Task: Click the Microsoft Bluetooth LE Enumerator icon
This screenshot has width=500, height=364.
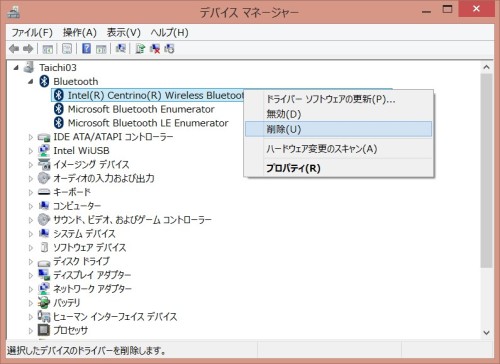Action: 59,123
